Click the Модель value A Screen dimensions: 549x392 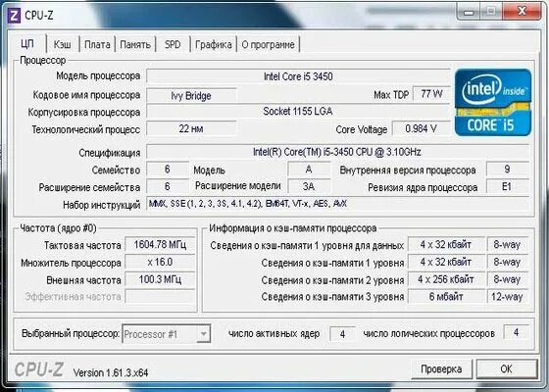point(309,169)
